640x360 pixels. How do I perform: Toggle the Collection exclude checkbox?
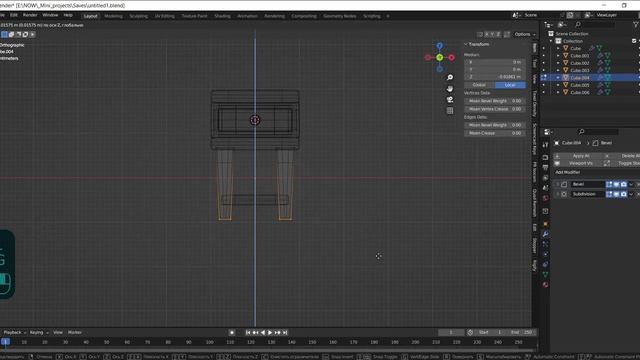click(x=634, y=41)
